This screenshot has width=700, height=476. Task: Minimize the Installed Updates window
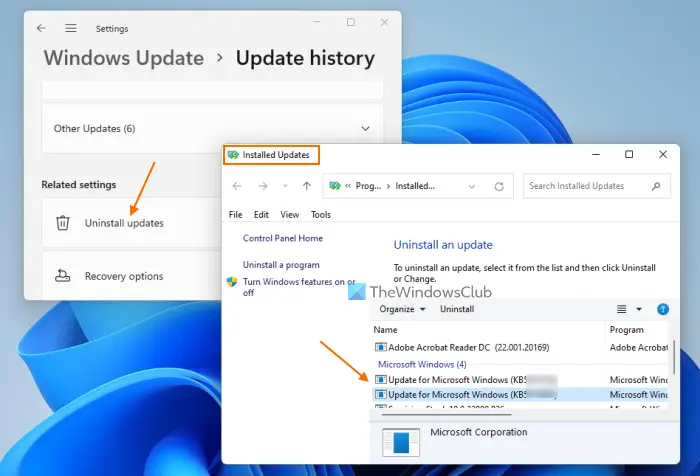(596, 154)
